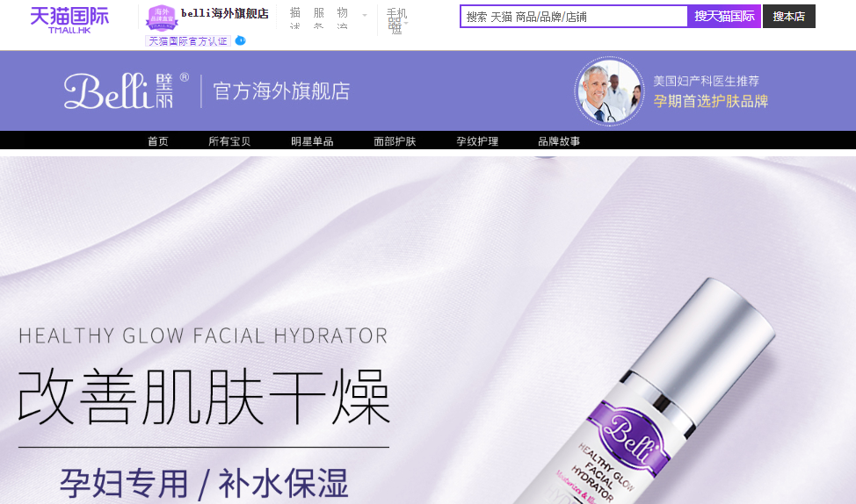Click the 孕期首选护肤品牌 slogan text

pyautogui.click(x=711, y=101)
